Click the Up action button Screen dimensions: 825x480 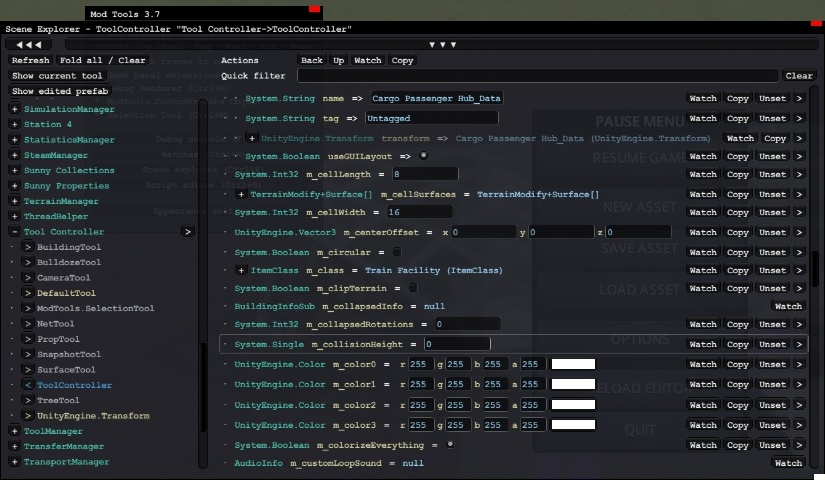tap(338, 61)
